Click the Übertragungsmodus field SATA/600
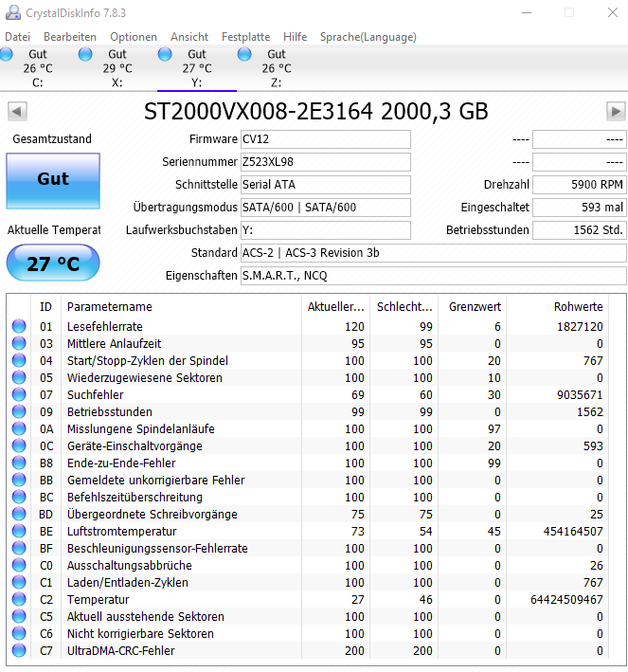Screen dimensions: 628x672 (x=326, y=208)
